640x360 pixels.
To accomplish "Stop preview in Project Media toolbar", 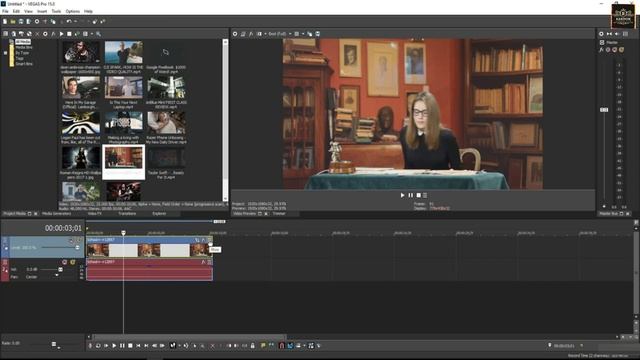I will [x=69, y=34].
